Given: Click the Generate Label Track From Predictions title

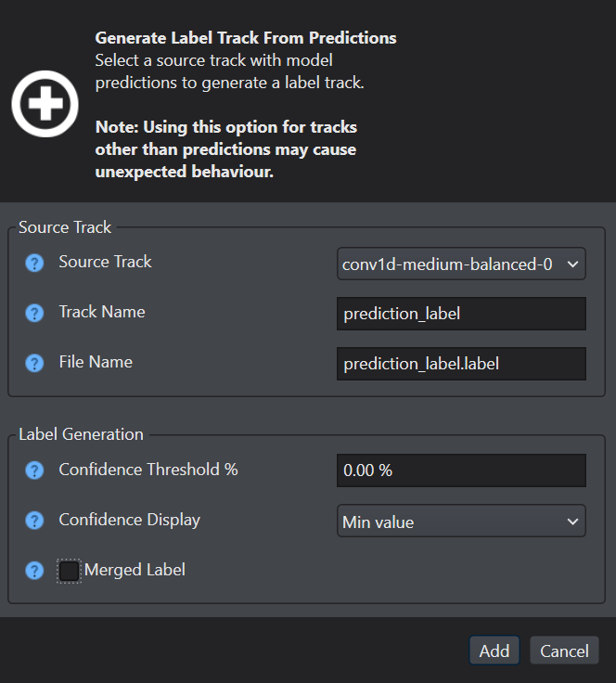Looking at the screenshot, I should coord(246,38).
